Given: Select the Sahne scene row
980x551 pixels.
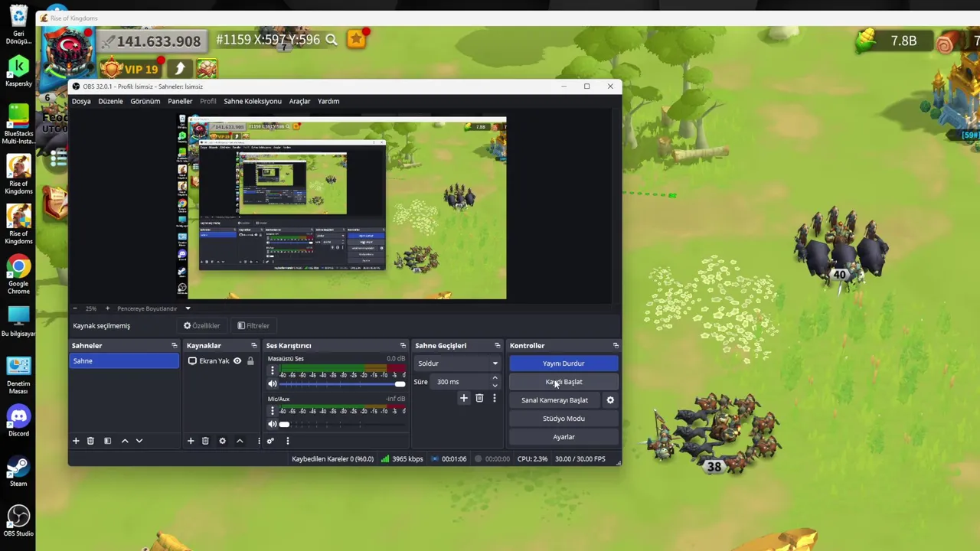Looking at the screenshot, I should [123, 361].
